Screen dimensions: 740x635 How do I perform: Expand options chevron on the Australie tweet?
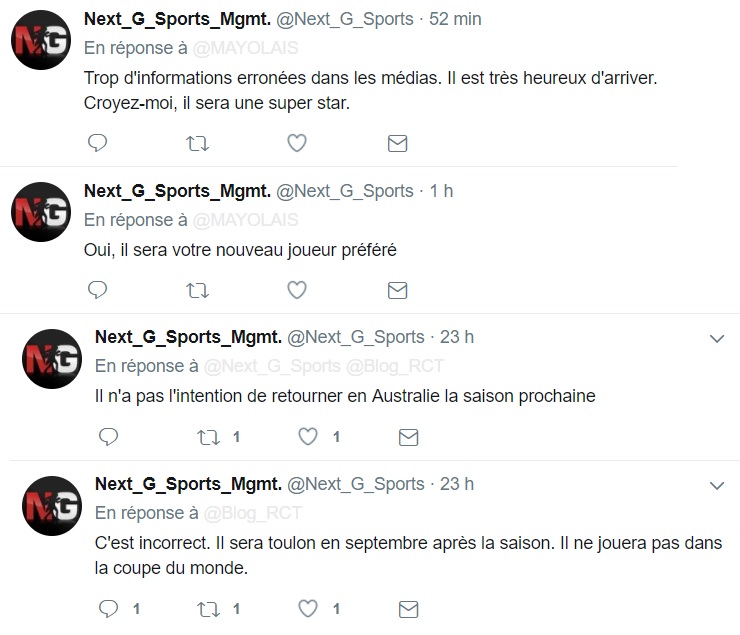pyautogui.click(x=717, y=339)
